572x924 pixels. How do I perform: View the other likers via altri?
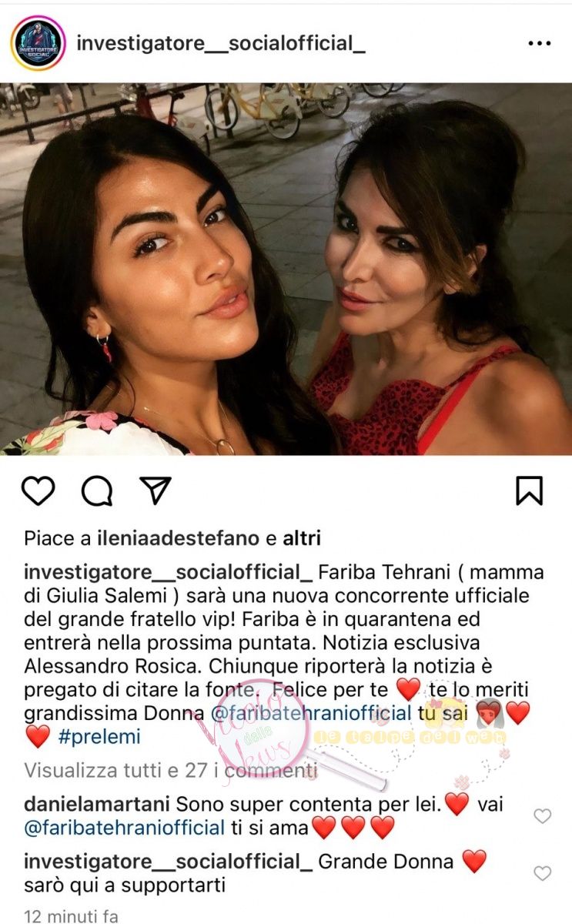(x=302, y=537)
